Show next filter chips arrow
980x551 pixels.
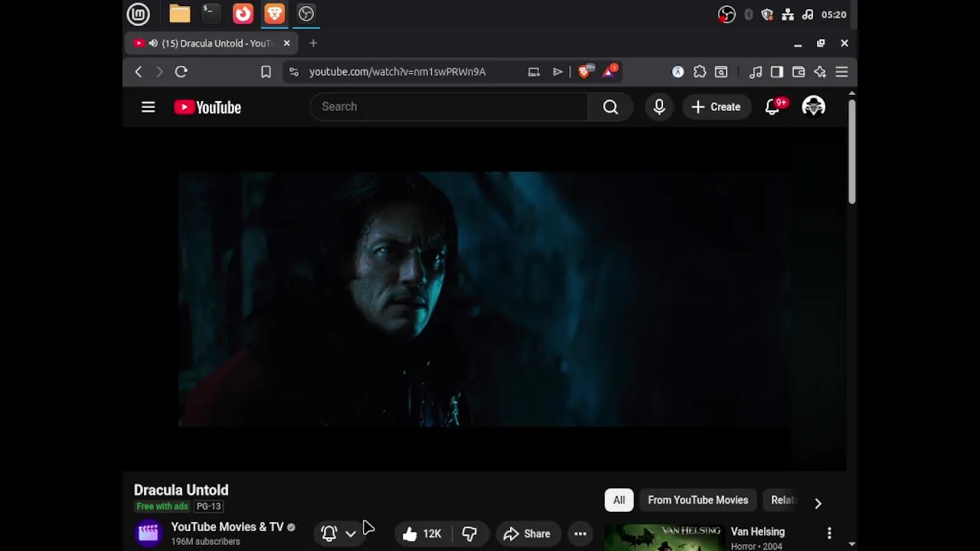(x=818, y=503)
